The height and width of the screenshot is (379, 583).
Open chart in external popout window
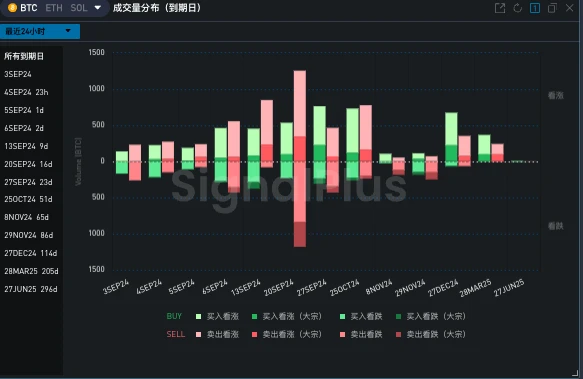[500, 8]
